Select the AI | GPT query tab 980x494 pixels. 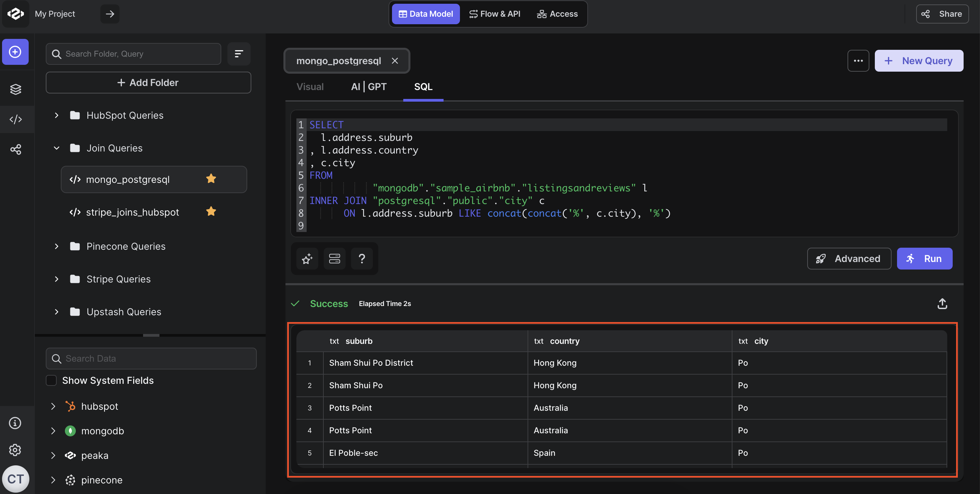pos(369,87)
